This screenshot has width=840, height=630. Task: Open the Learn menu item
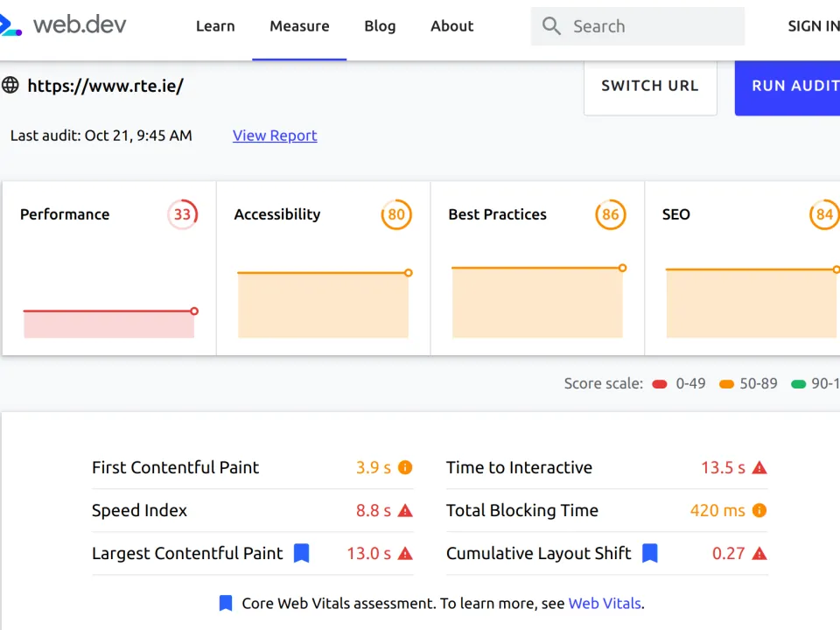215,26
